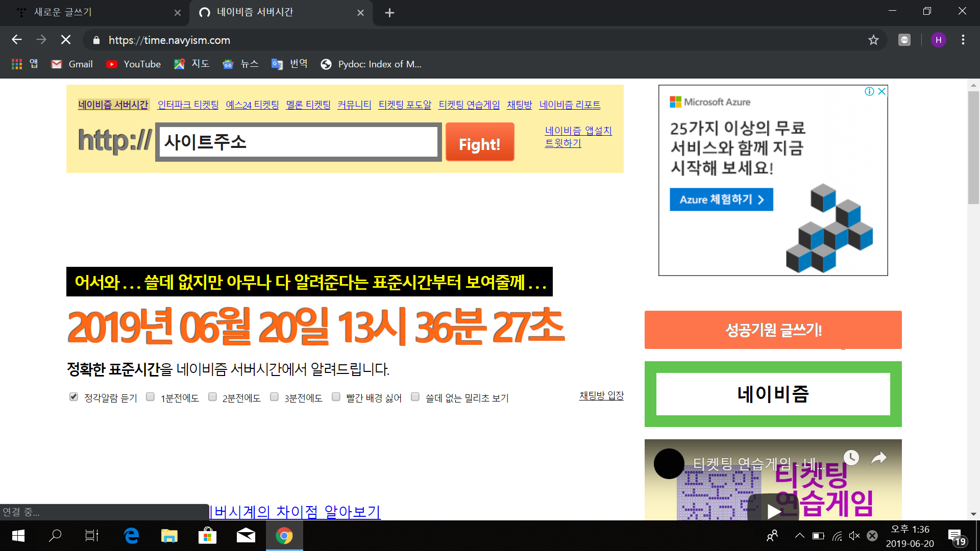Open the 네이비즘 서버시간 nav link
This screenshot has height=551, width=980.
tap(113, 105)
